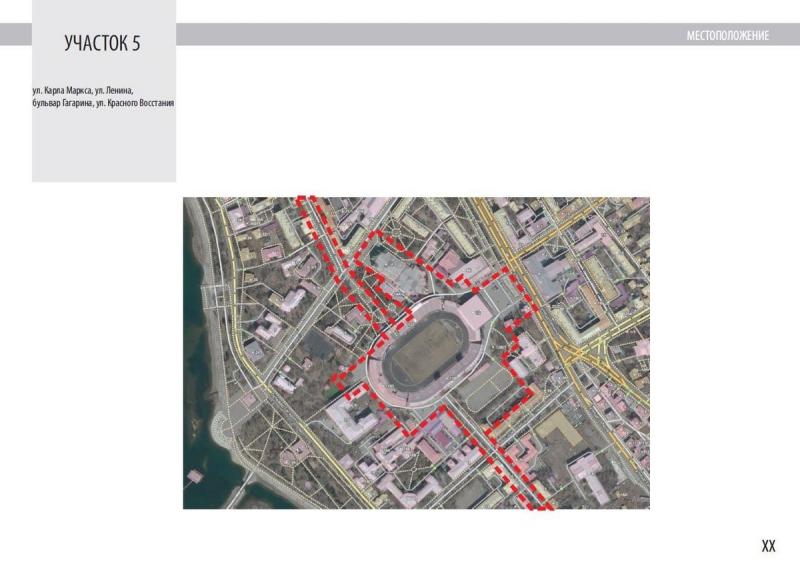
Task: Click the heading "УЧАСТОК 5"
Action: click(102, 43)
